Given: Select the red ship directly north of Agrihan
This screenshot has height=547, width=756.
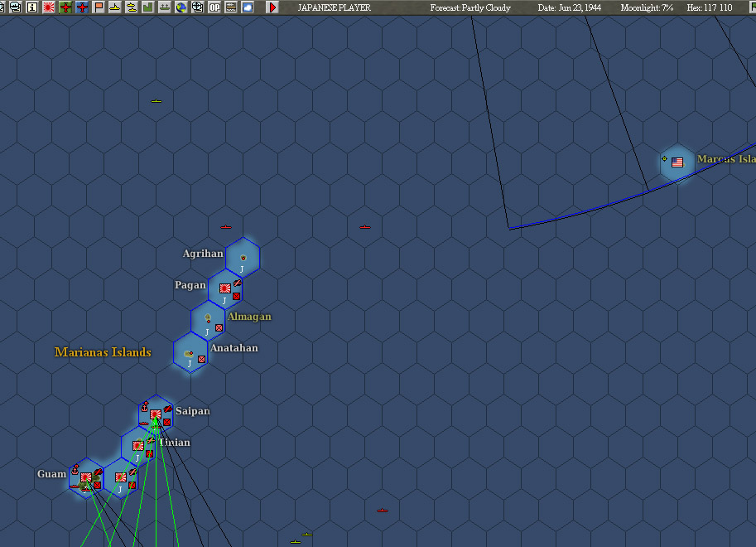Looking at the screenshot, I should click(226, 227).
